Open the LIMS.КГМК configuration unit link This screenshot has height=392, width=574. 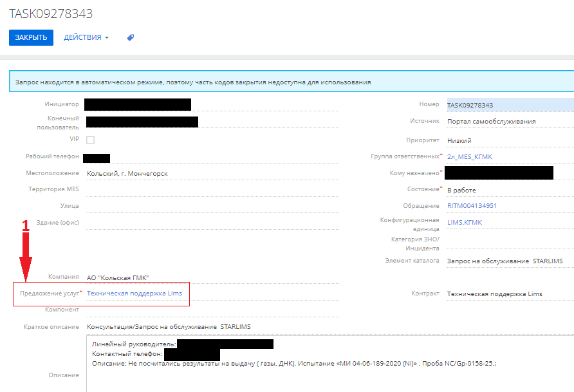[464, 223]
